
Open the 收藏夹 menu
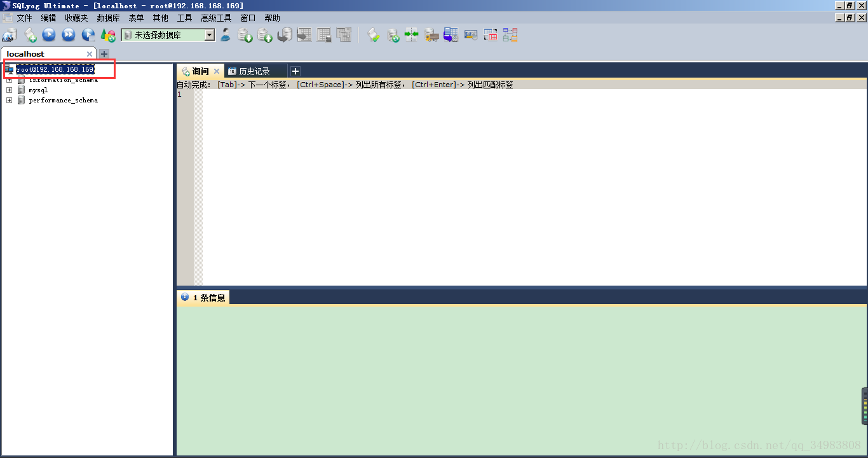click(x=76, y=18)
